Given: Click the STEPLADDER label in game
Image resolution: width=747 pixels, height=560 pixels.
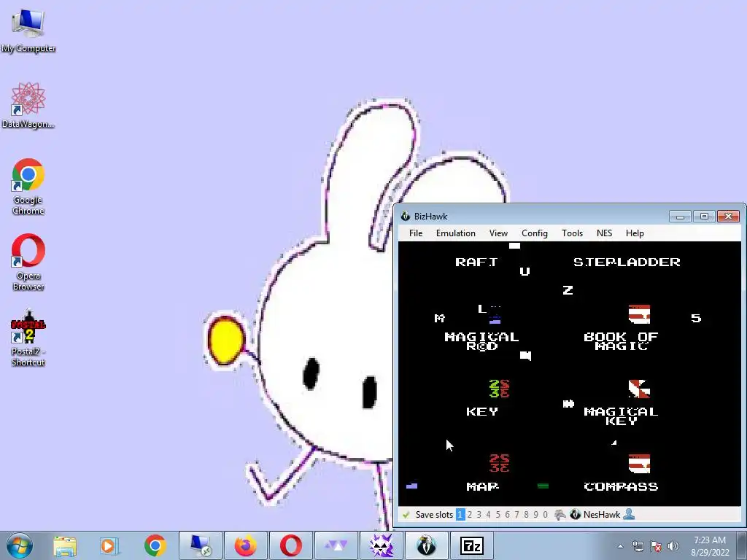Looking at the screenshot, I should pos(627,262).
